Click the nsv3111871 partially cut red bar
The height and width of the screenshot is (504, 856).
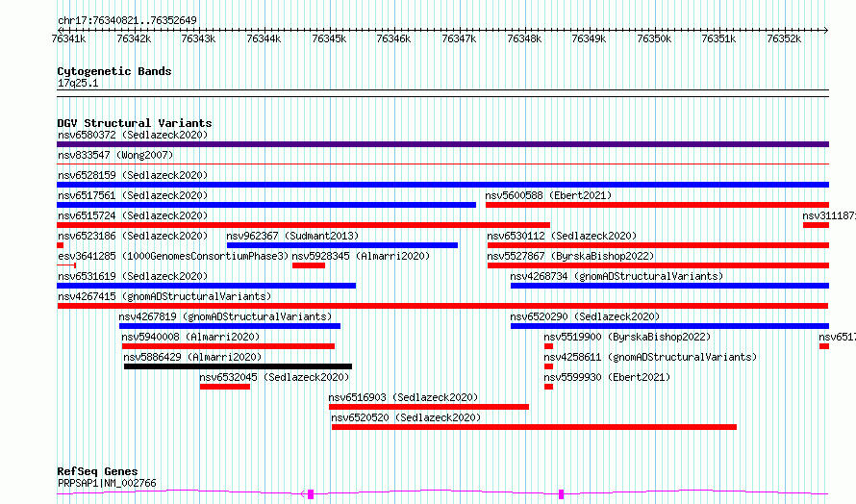pyautogui.click(x=817, y=225)
